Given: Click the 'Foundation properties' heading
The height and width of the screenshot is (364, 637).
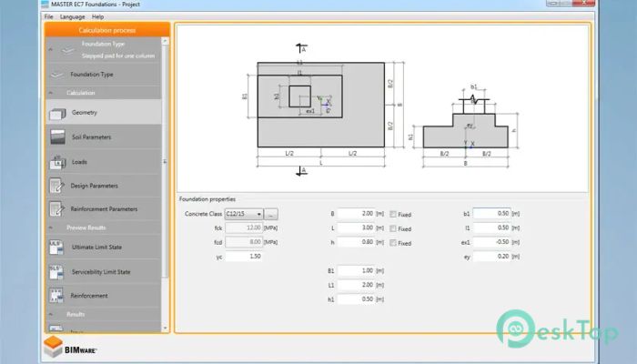Looking at the screenshot, I should (207, 199).
